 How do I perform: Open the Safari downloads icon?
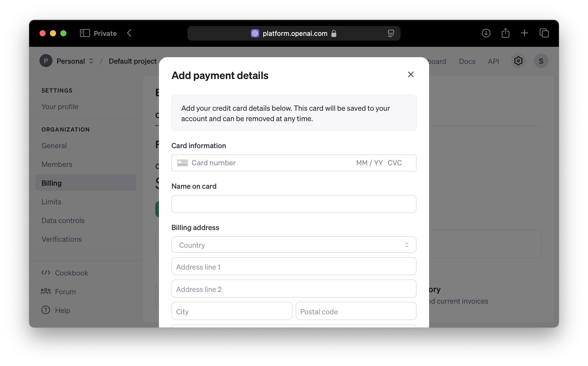(486, 33)
